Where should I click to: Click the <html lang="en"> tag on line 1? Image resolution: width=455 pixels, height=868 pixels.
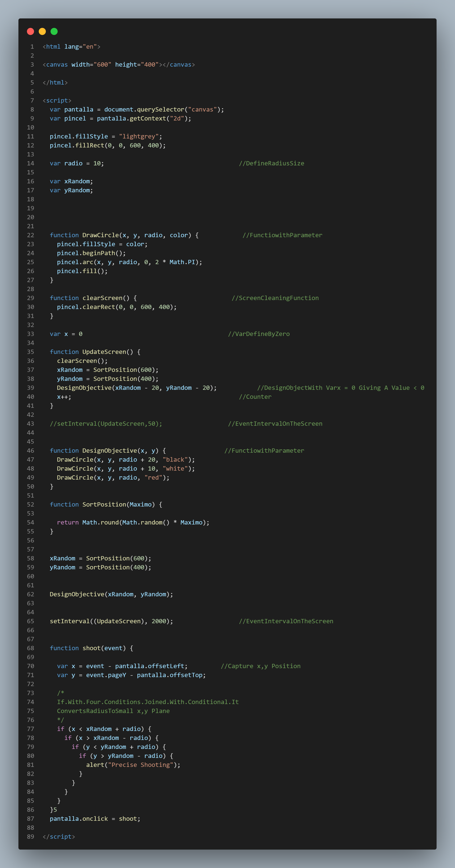(x=71, y=47)
